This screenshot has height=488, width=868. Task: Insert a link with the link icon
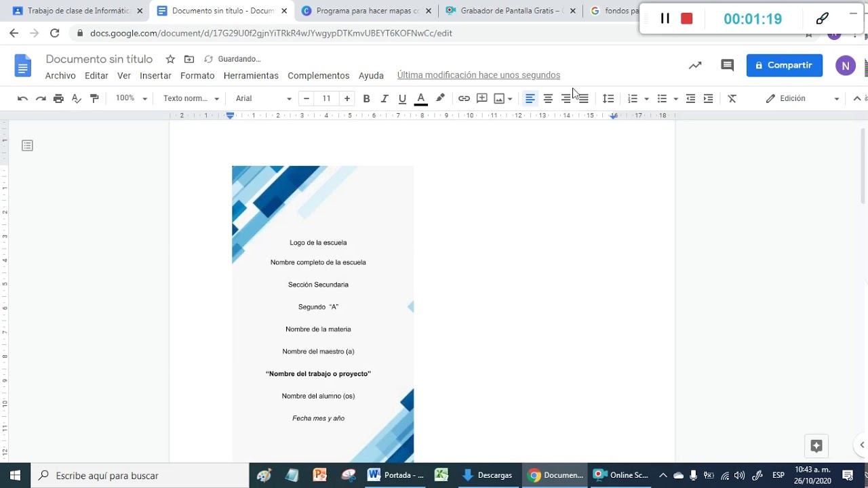tap(464, 98)
